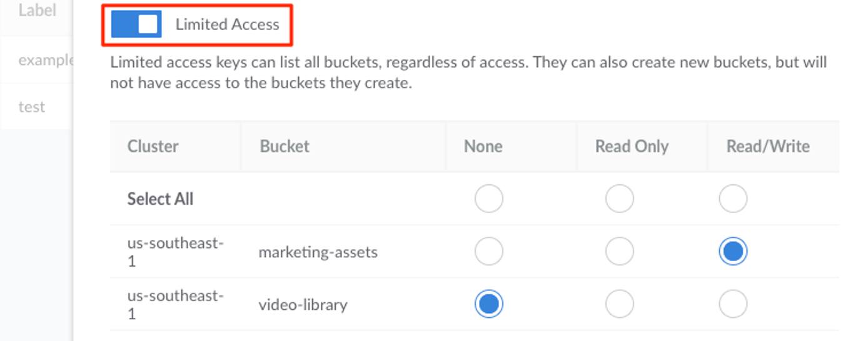Image resolution: width=868 pixels, height=341 pixels.
Task: Set marketing-assets access to Read Only
Action: click(x=619, y=252)
